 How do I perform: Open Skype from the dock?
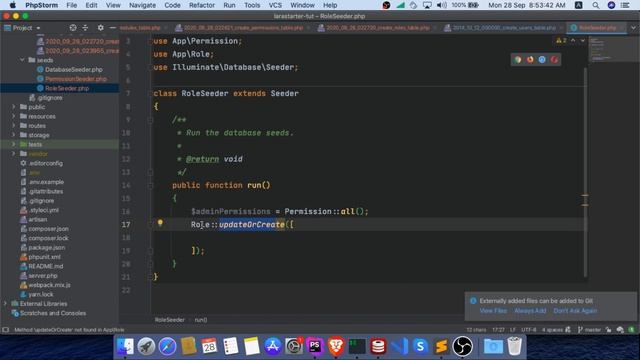(420, 346)
